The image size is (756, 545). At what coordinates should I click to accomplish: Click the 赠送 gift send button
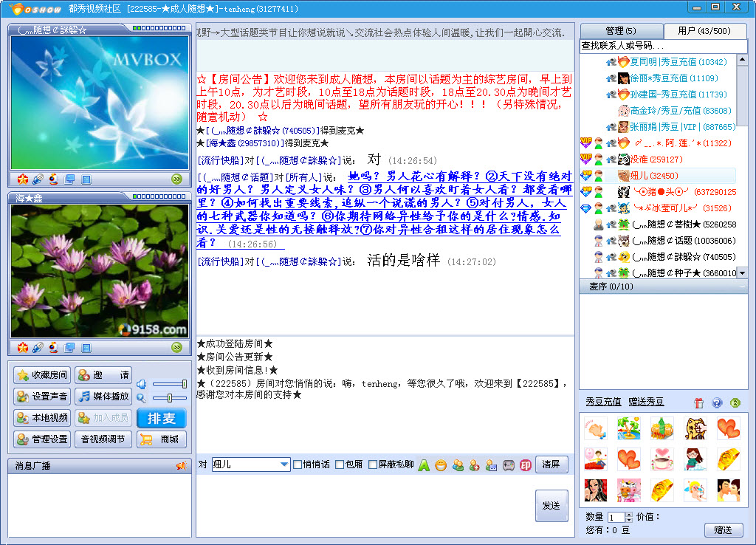[724, 530]
